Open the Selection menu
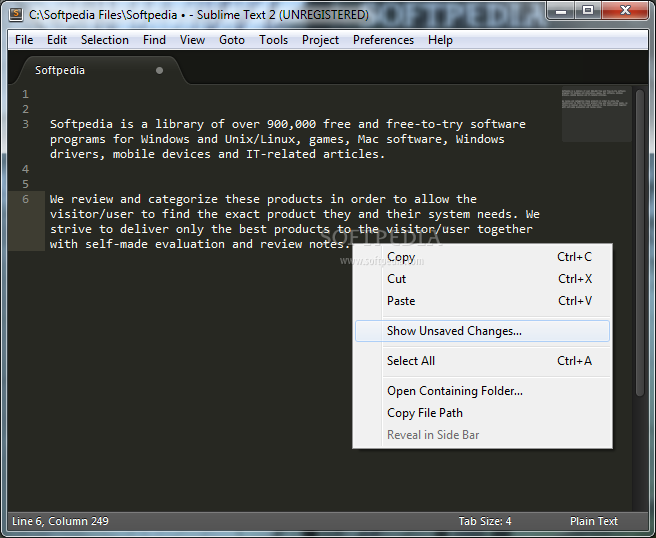 pos(105,40)
